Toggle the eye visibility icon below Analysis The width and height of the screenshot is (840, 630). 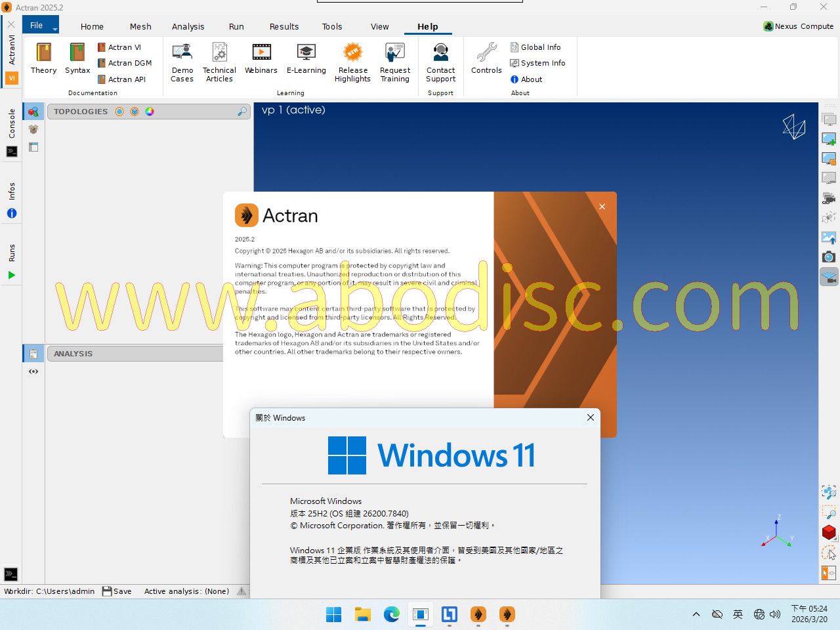pyautogui.click(x=33, y=371)
